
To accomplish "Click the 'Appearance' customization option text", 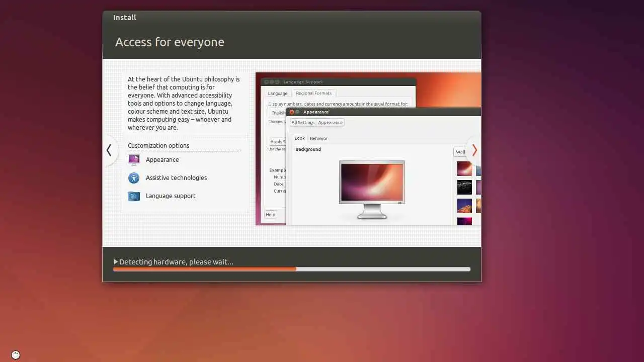I will point(162,160).
